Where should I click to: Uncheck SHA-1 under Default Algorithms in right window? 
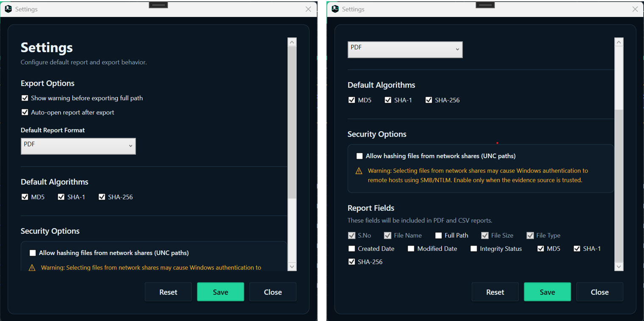[x=388, y=100]
